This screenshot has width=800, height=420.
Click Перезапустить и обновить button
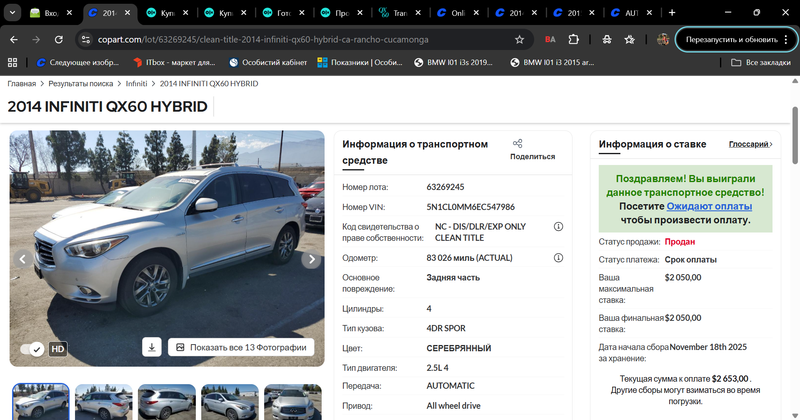(732, 39)
